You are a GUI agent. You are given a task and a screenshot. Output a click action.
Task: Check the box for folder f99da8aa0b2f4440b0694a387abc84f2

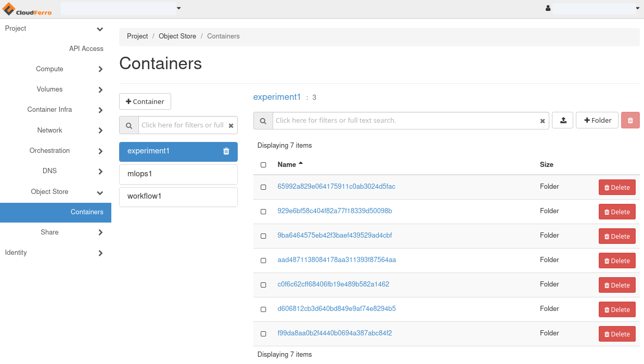click(263, 334)
